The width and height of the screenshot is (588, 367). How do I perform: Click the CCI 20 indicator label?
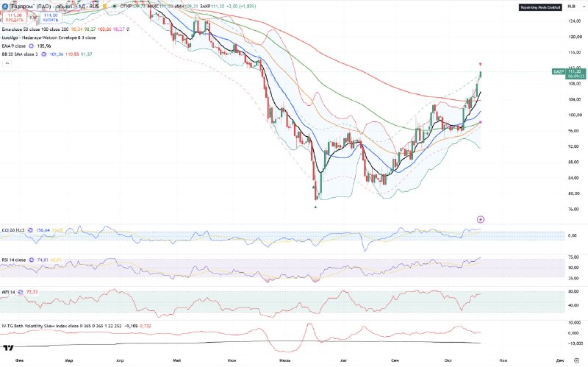click(13, 230)
